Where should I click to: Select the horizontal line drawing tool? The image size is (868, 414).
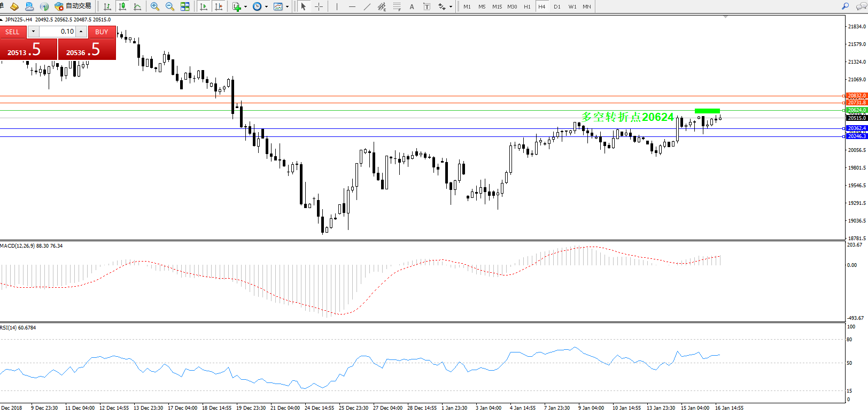(352, 6)
